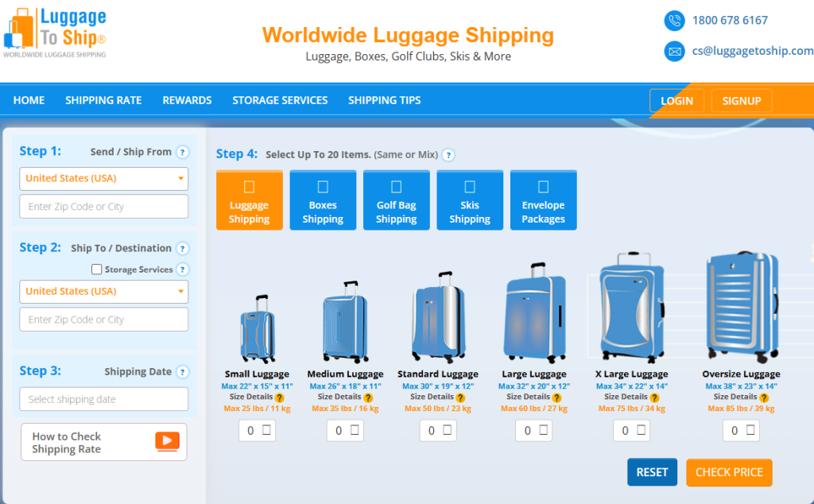Click the RESET button
The width and height of the screenshot is (814, 504).
652,472
